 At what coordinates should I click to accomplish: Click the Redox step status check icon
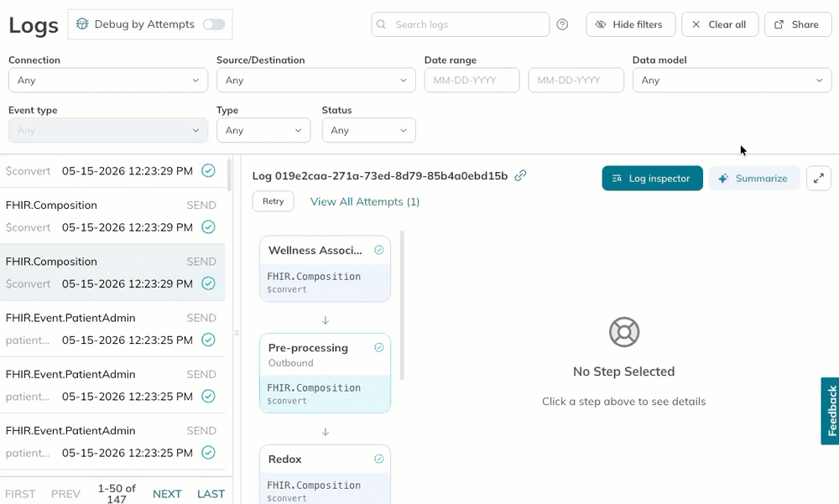click(379, 459)
